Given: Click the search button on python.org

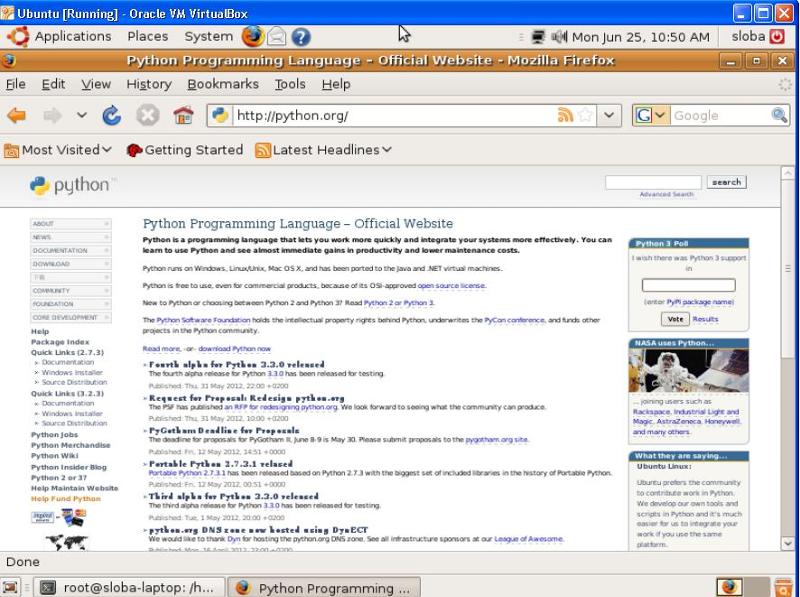Looking at the screenshot, I should coord(727,182).
